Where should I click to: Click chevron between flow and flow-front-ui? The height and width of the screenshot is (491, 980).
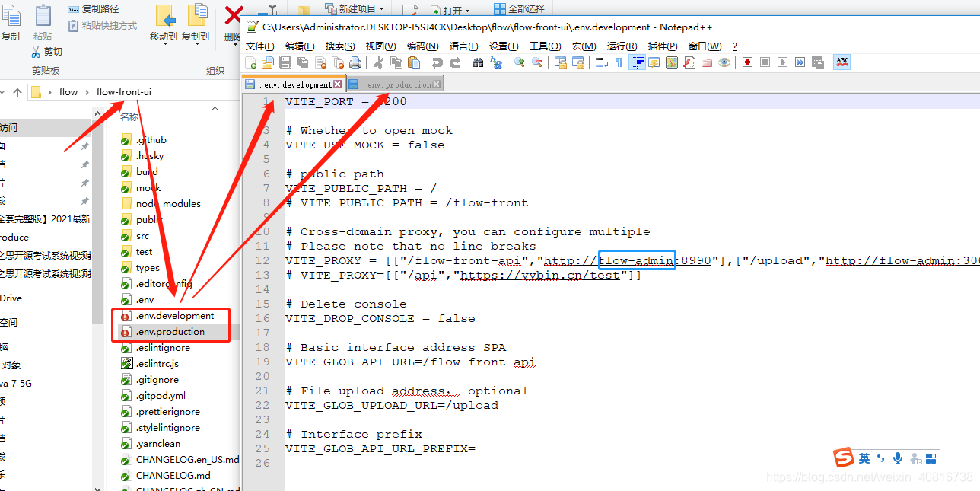tap(87, 92)
